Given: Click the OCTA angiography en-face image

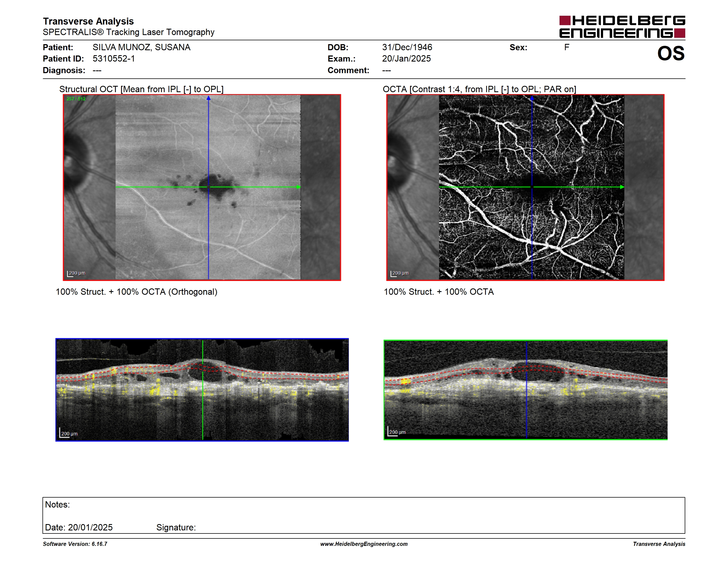Looking at the screenshot, I should pyautogui.click(x=525, y=187).
